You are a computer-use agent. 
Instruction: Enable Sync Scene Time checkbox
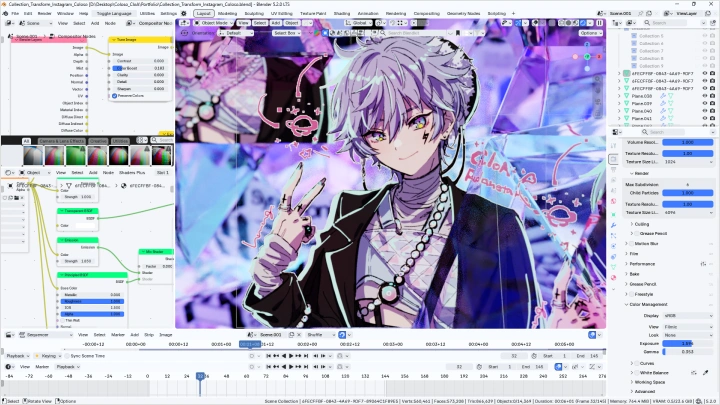pos(67,355)
